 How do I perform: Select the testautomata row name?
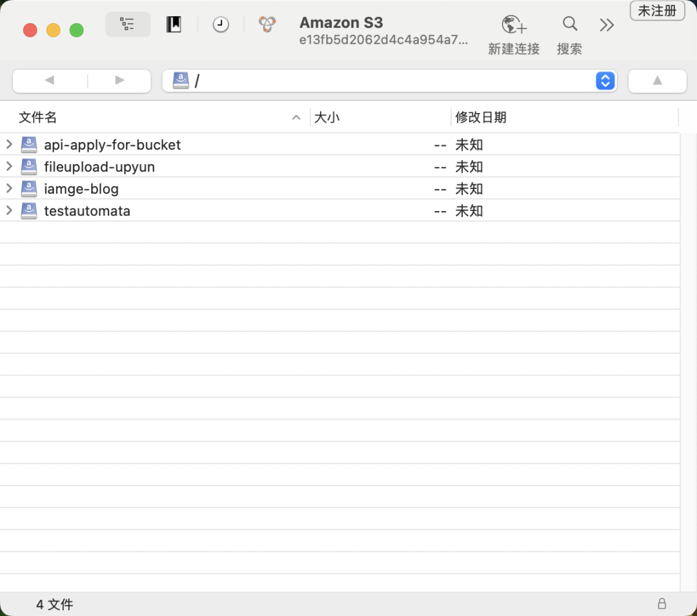87,210
